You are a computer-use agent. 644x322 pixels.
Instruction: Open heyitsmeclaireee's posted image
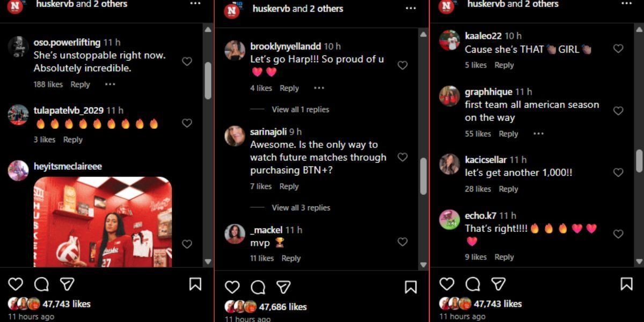click(x=103, y=222)
